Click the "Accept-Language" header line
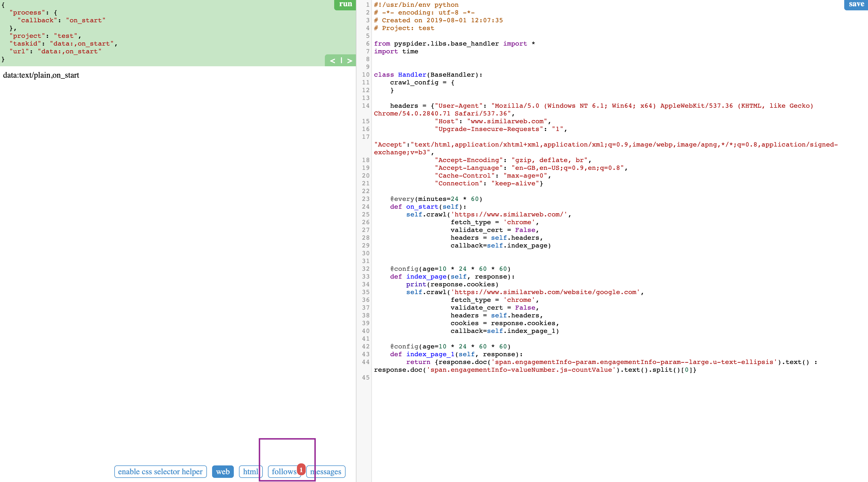Viewport: 868px width, 482px height. point(531,168)
